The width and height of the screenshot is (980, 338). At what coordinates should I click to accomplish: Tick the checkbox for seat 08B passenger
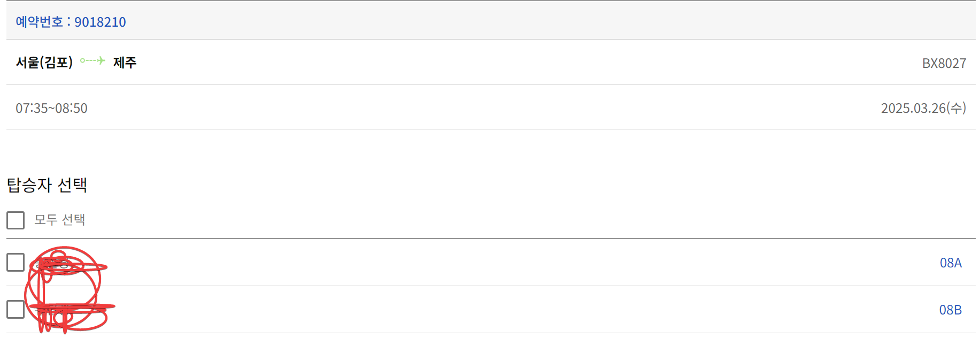click(x=16, y=309)
